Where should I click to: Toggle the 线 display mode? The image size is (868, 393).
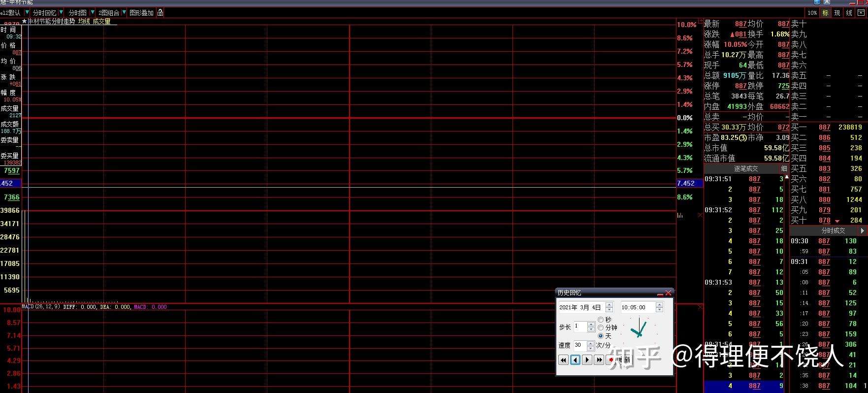pos(849,13)
